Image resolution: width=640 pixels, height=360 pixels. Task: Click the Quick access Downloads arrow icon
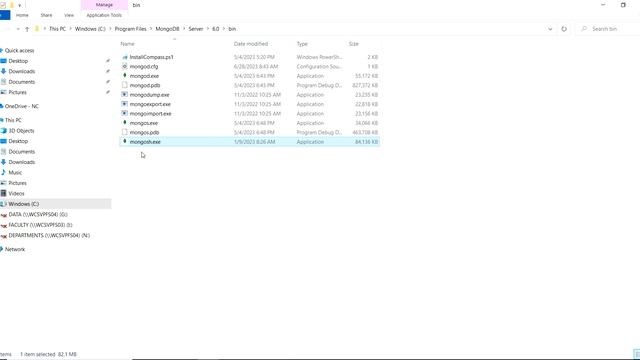point(4,71)
